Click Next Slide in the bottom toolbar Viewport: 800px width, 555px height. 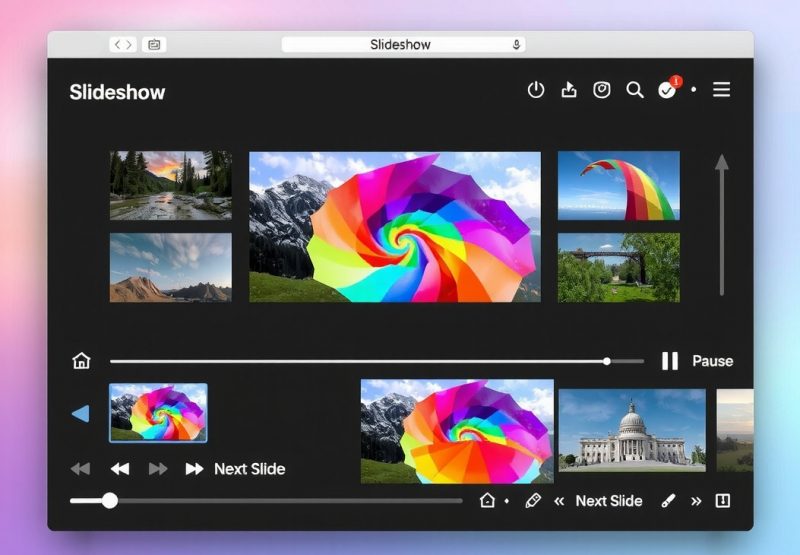tap(609, 501)
